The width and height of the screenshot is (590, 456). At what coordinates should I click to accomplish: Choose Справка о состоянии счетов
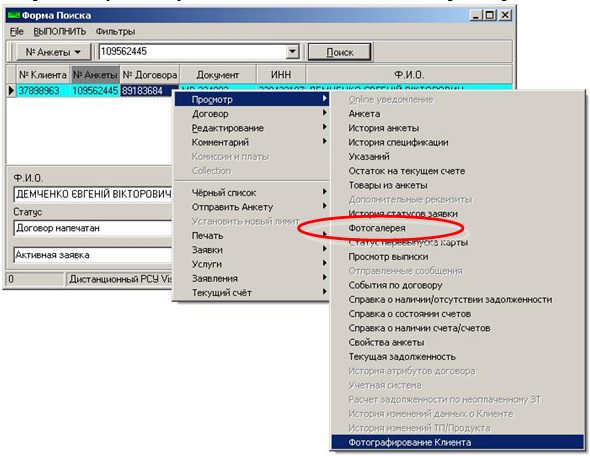coord(457,314)
